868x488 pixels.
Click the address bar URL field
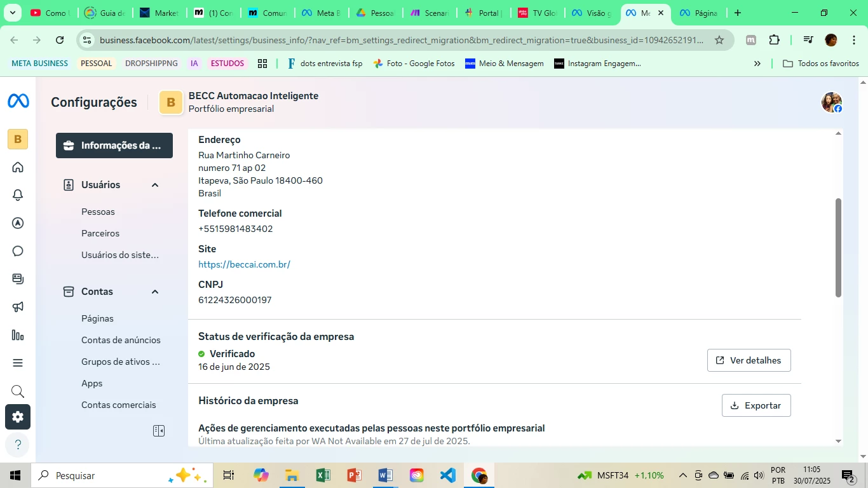click(402, 40)
